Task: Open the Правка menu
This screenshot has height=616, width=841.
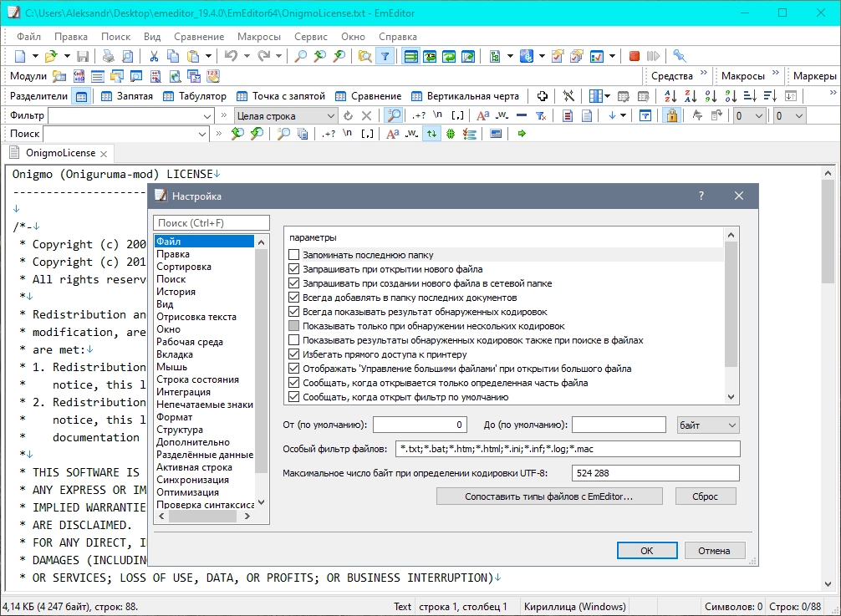Action: [x=71, y=37]
